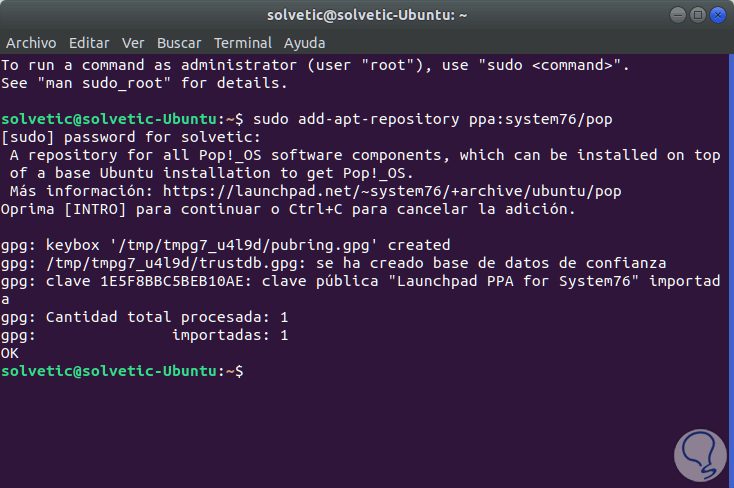Click the gpg clave 1E5F8BBC5BEB10AE line
734x488 pixels.
[x=360, y=281]
